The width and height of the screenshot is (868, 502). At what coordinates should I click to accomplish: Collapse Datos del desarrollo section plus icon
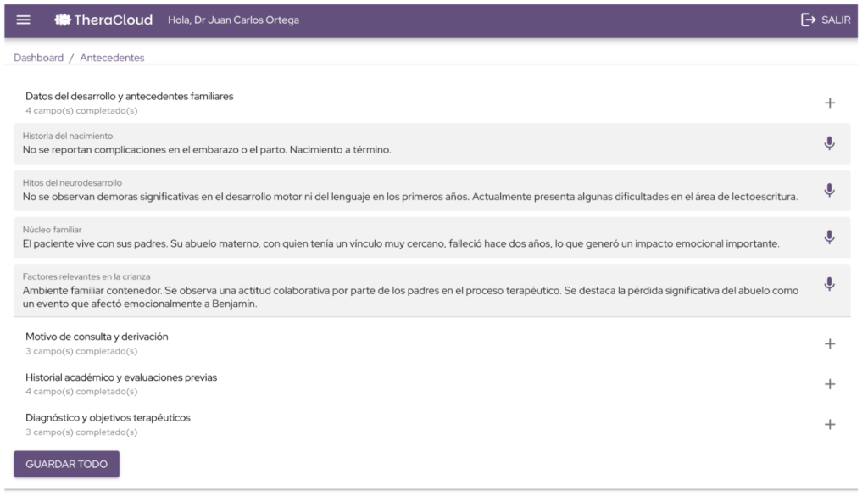click(830, 103)
